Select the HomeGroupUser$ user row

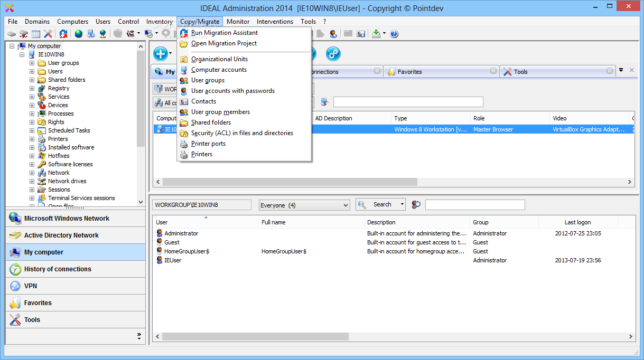pyautogui.click(x=393, y=251)
